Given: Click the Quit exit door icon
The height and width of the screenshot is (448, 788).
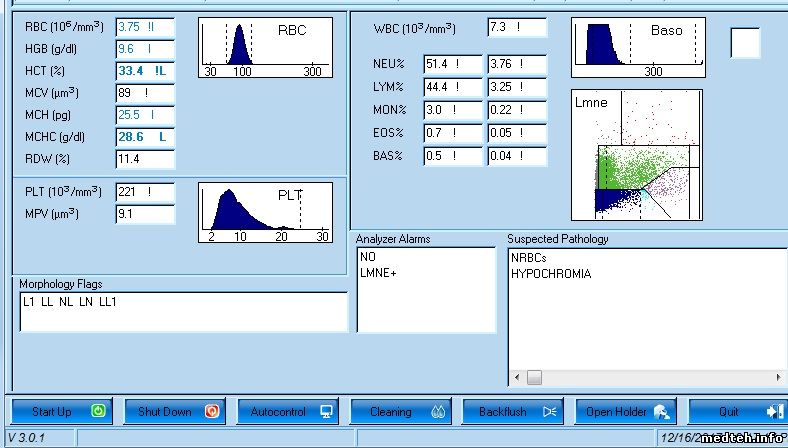Looking at the screenshot, I should [773, 411].
